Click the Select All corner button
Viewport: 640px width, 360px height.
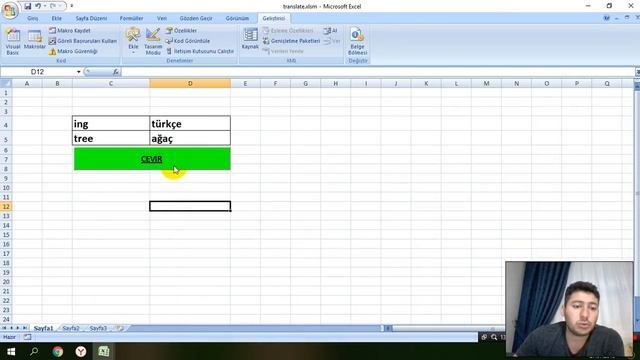(x=6, y=83)
